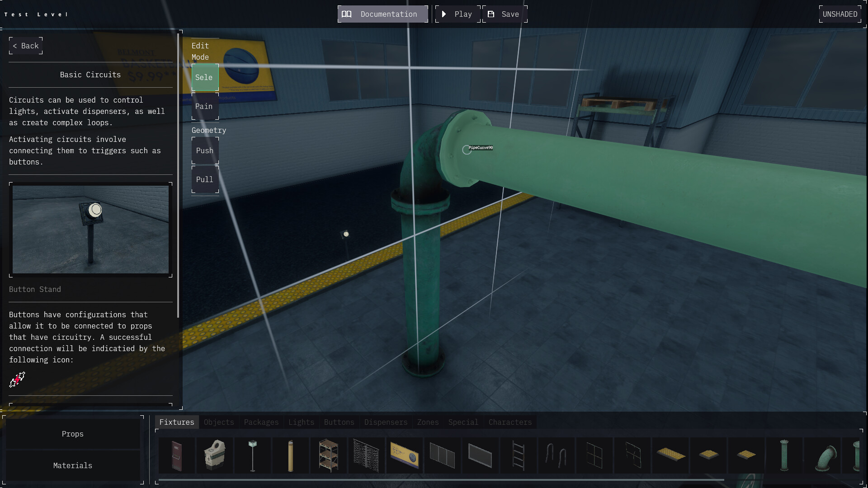
Task: Toggle the UNSHADED view mode
Action: point(840,14)
